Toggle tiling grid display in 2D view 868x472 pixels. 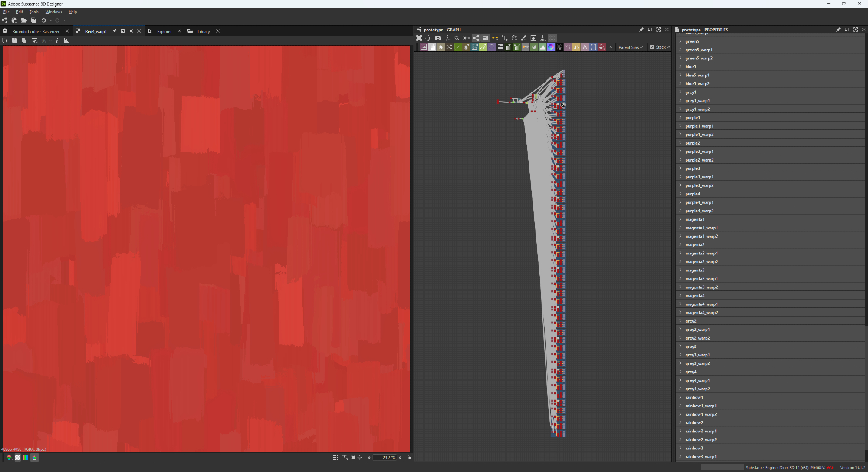click(335, 457)
